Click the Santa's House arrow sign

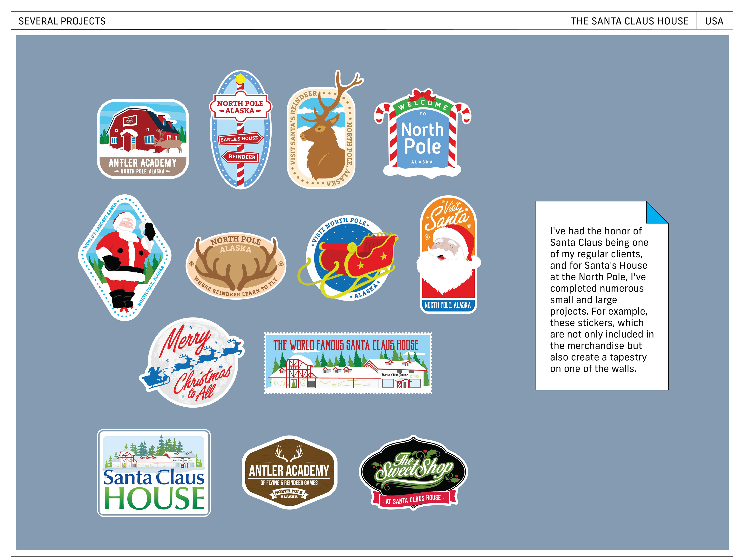coord(240,139)
